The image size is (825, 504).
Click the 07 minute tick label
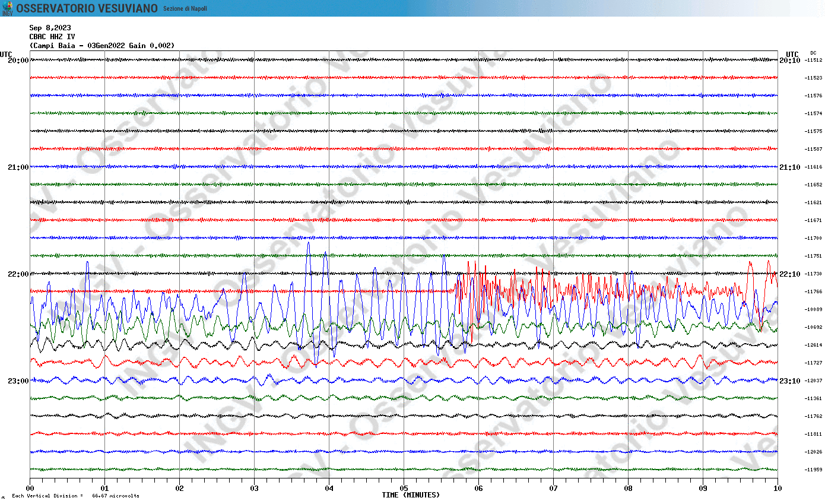pyautogui.click(x=553, y=489)
